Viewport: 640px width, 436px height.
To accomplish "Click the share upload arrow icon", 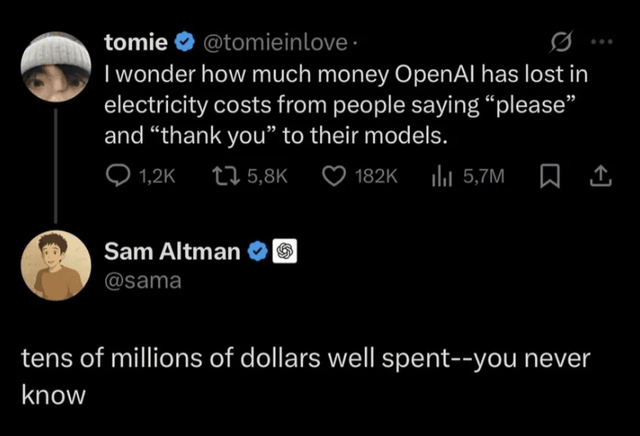I will point(599,176).
